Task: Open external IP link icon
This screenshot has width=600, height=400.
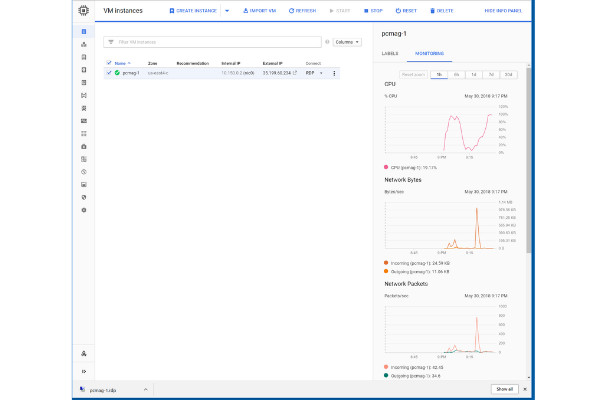Action: point(295,73)
